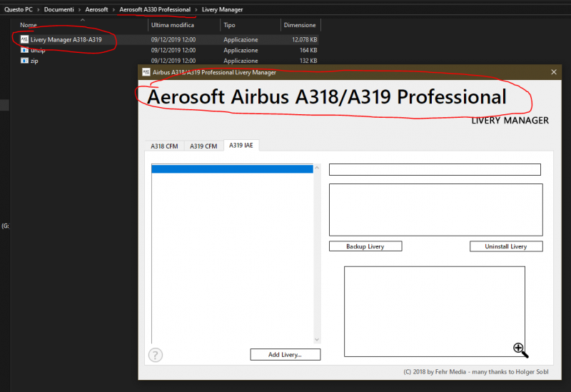The width and height of the screenshot is (571, 392).
Task: Click the Livery Manager window title icon
Action: pos(146,72)
